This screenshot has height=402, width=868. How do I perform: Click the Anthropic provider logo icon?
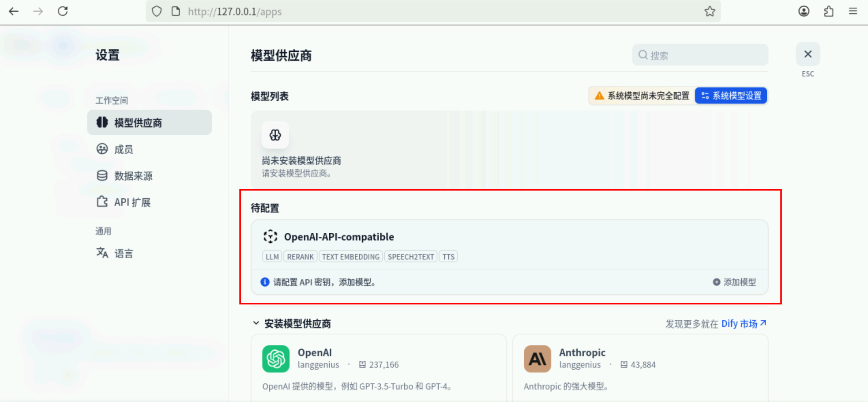(x=537, y=359)
